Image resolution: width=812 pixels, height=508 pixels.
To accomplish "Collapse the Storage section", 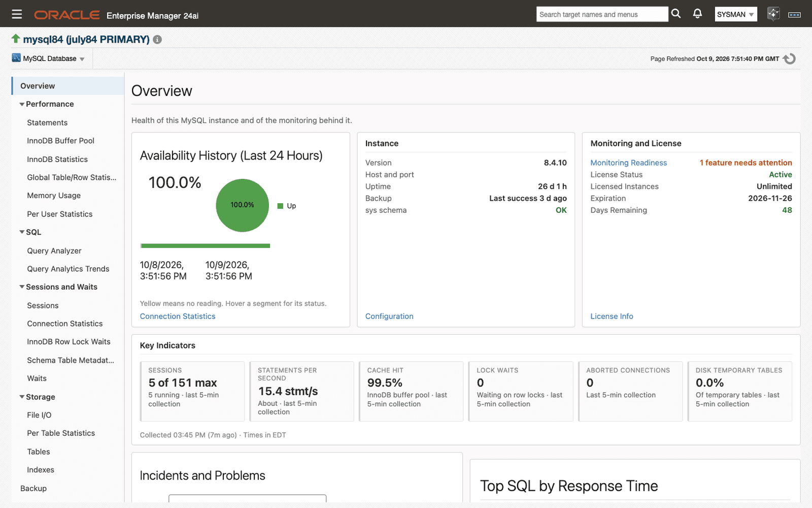I will pos(22,397).
